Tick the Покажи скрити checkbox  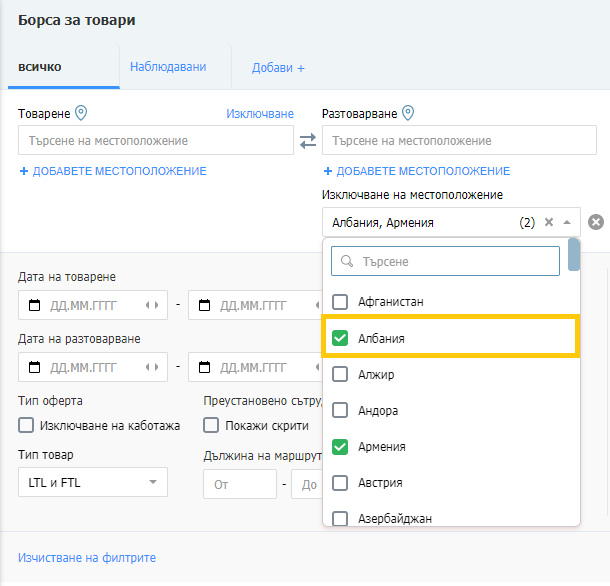coord(211,425)
